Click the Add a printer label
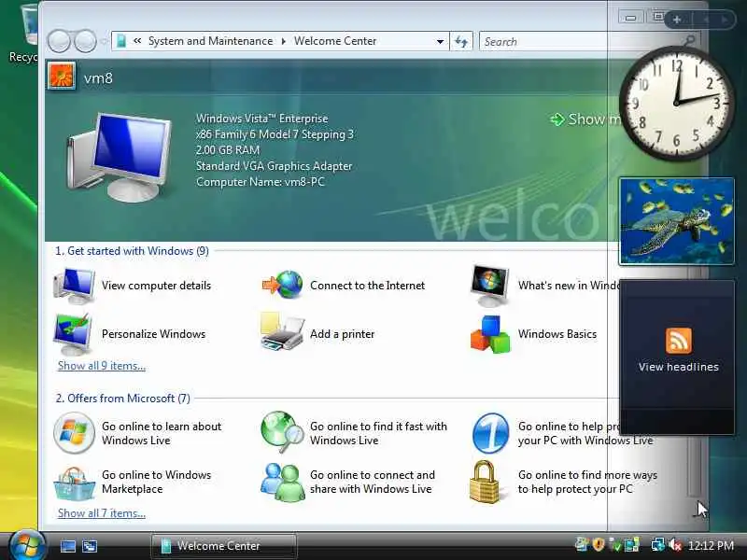The height and width of the screenshot is (560, 747). click(342, 334)
